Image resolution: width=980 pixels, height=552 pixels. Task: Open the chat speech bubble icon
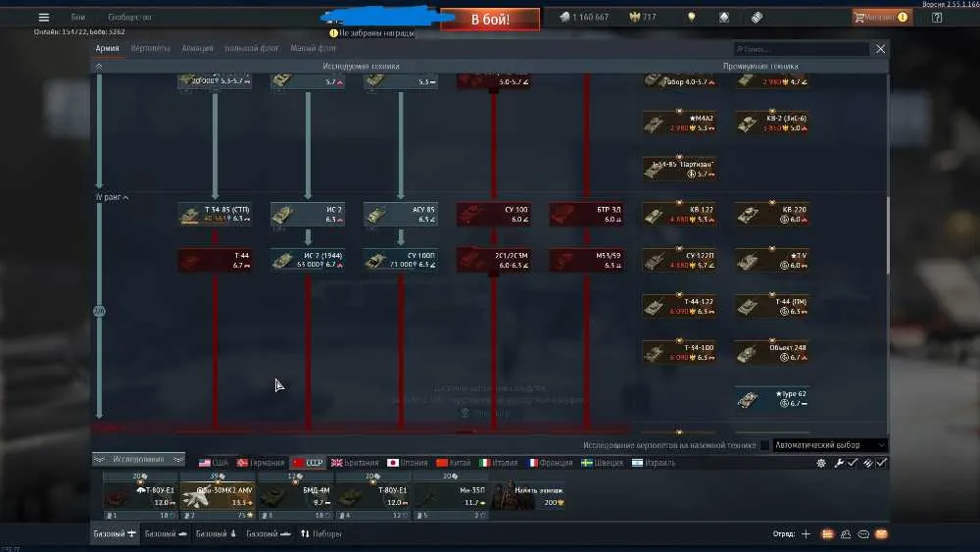coord(863,534)
